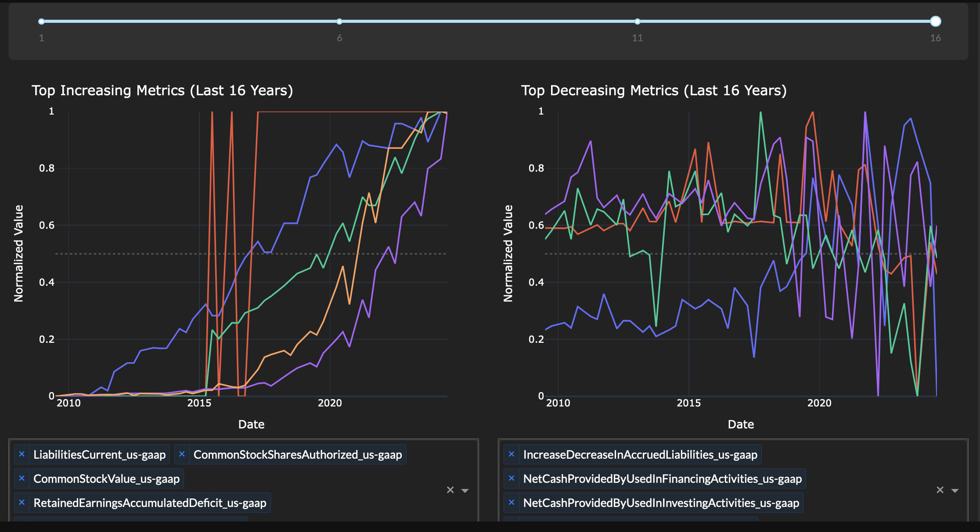
Task: Set the years slider to mark 6
Action: point(339,22)
